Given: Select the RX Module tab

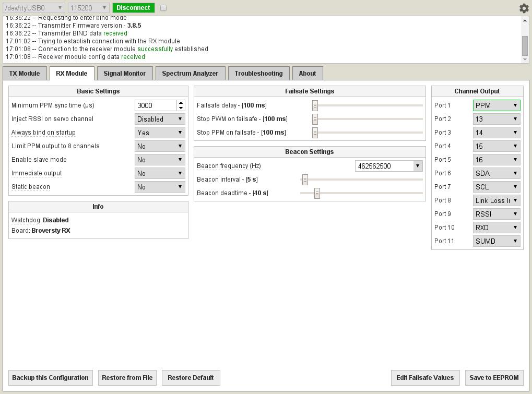Looking at the screenshot, I should [x=72, y=73].
